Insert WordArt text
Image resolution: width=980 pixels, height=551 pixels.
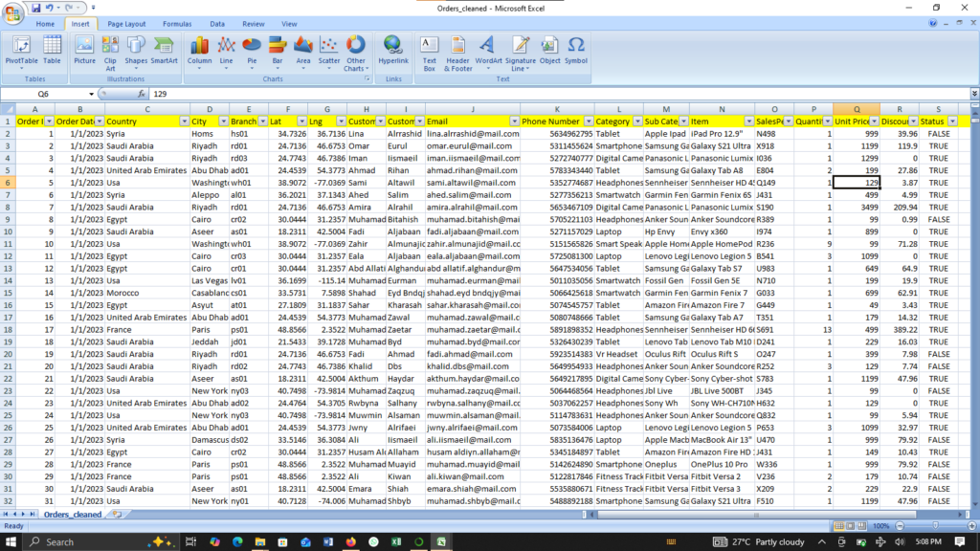pyautogui.click(x=488, y=54)
